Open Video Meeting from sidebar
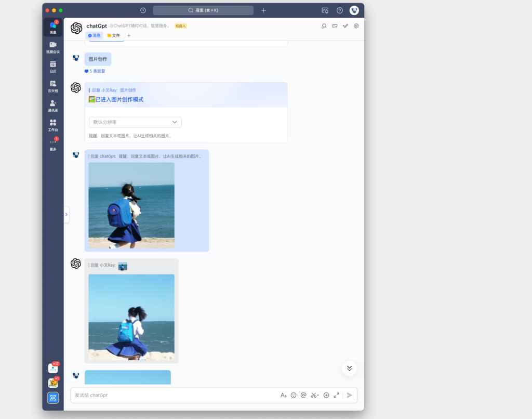532x419 pixels. coord(53,47)
